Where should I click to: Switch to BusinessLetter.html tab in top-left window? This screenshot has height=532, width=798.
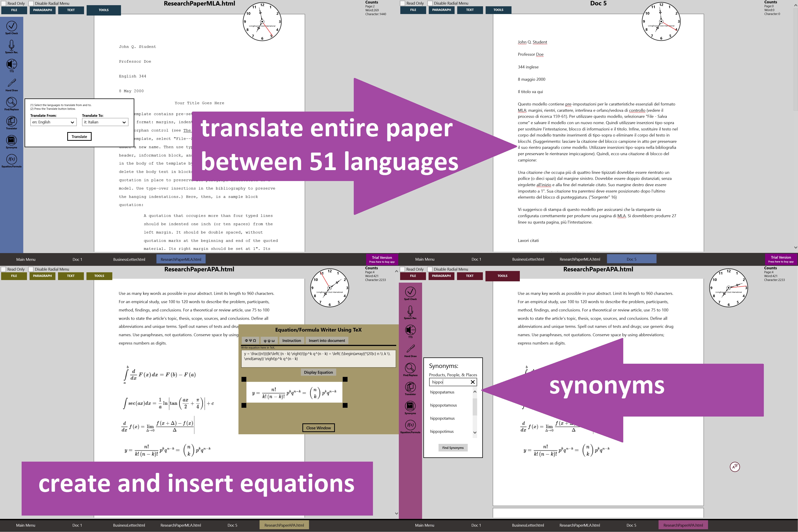click(129, 260)
